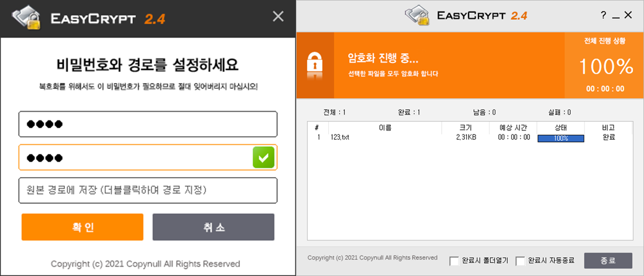Cancel with the gray 취소 button

213,227
